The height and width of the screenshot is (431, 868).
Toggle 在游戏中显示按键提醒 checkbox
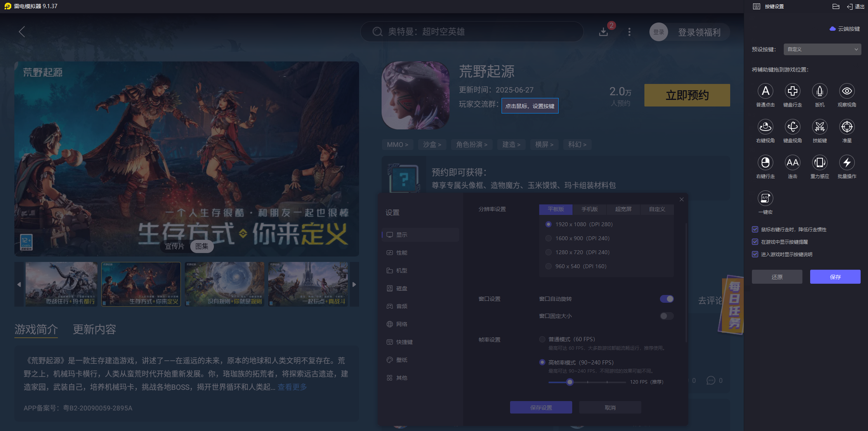(x=755, y=242)
